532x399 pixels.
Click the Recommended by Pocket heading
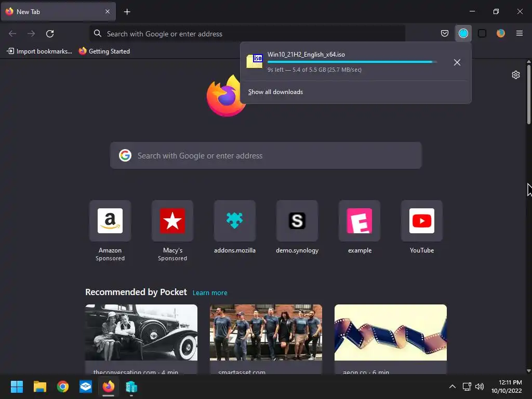(136, 292)
